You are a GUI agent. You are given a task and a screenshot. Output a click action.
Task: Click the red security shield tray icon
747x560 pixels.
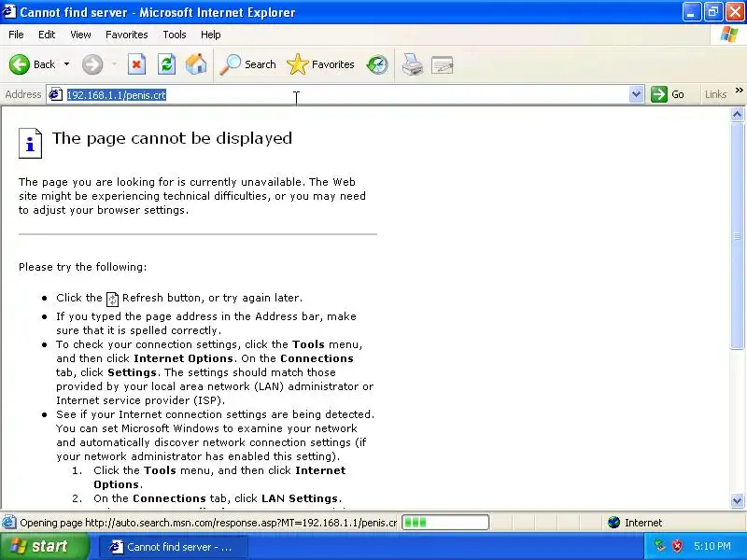[x=677, y=546]
